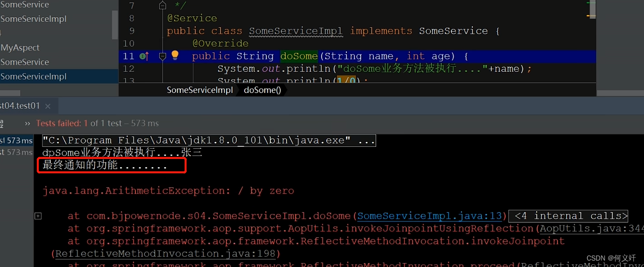
Task: Collapse the doSome method fold on line 11
Action: pyautogui.click(x=163, y=56)
